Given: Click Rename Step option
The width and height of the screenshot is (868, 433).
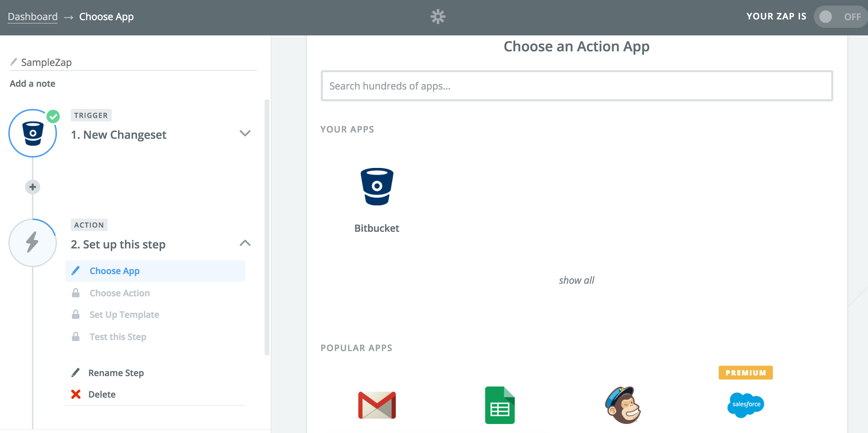Looking at the screenshot, I should pos(116,373).
